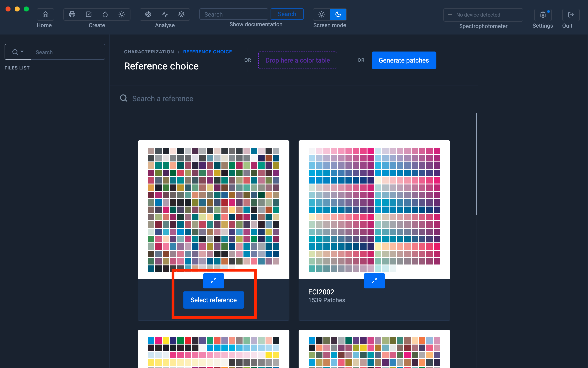This screenshot has height=368, width=588.
Task: Go to the Home icon
Action: tap(45, 14)
